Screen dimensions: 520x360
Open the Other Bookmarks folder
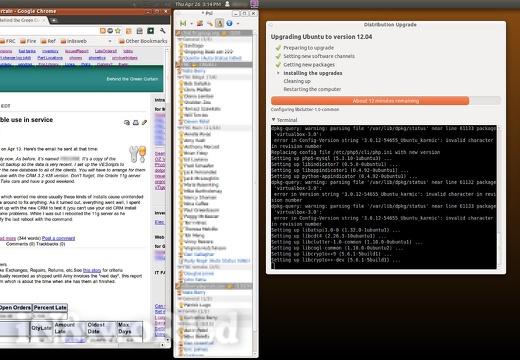[143, 41]
